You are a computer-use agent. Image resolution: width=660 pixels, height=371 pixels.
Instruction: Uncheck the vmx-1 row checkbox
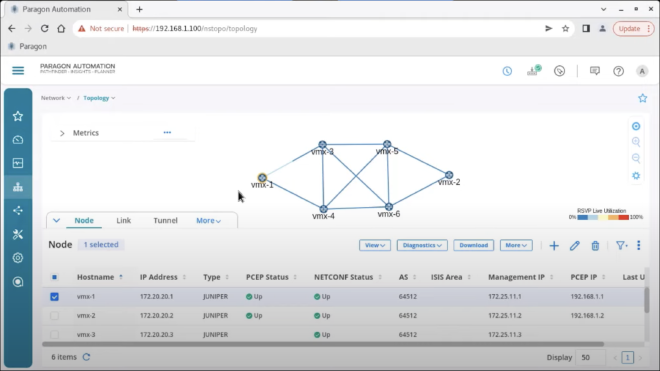point(54,296)
